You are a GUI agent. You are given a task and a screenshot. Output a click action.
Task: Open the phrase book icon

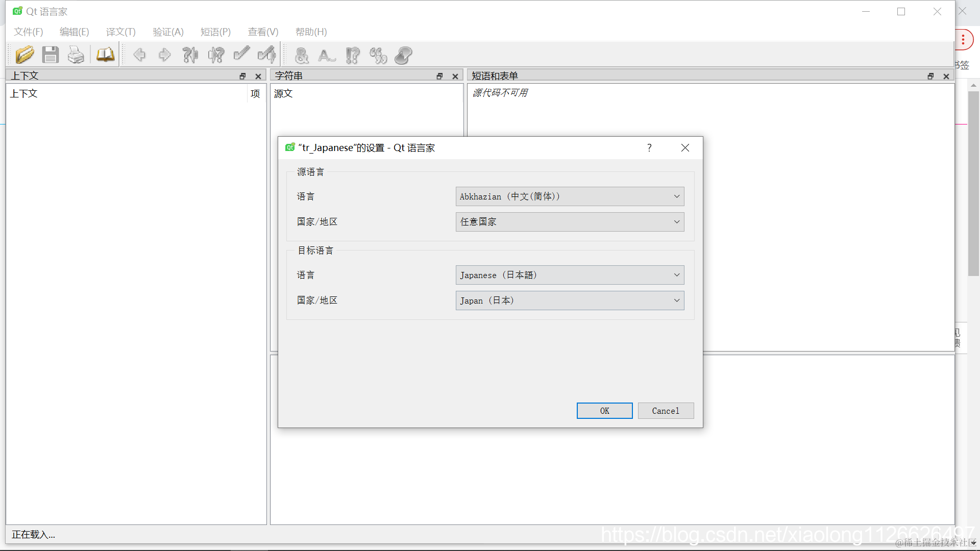coord(106,55)
